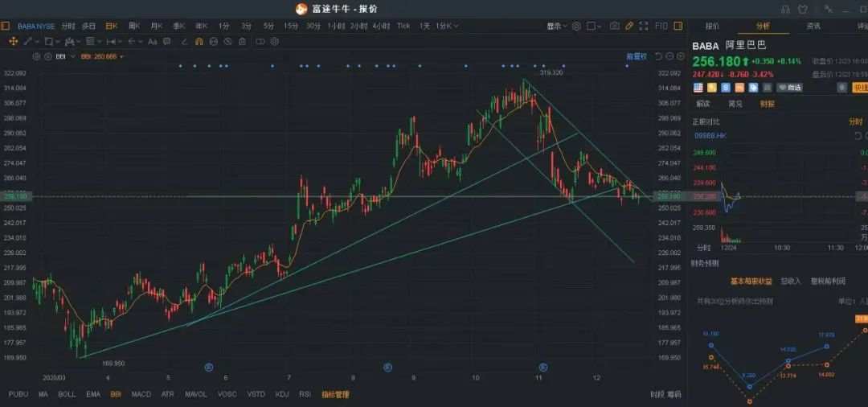This screenshot has width=868, height=407.
Task: Select the Tick timeframe tab
Action: click(x=403, y=26)
